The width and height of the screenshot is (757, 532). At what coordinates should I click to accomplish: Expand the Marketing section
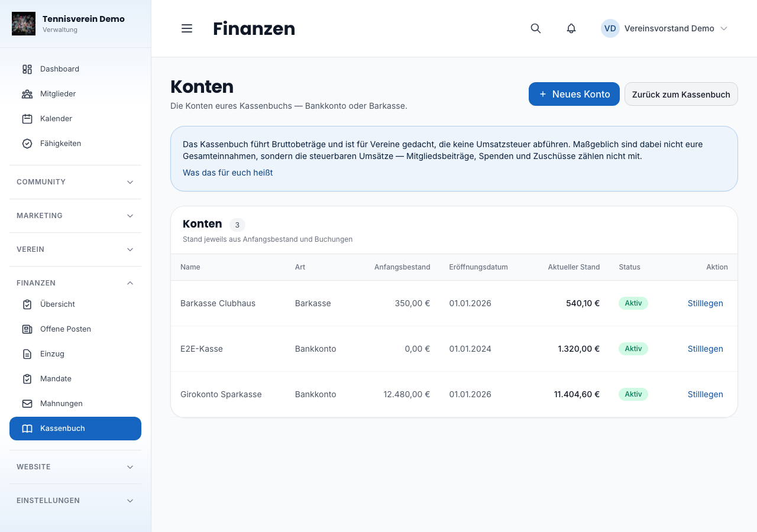pyautogui.click(x=75, y=216)
